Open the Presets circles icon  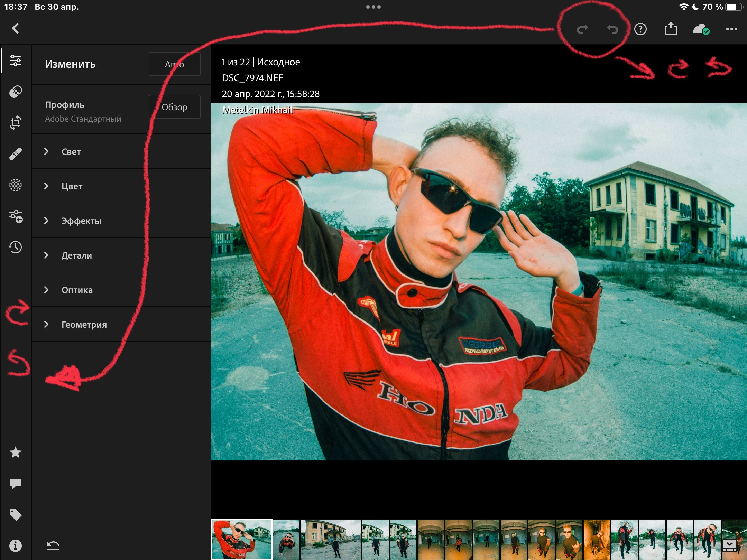16,92
